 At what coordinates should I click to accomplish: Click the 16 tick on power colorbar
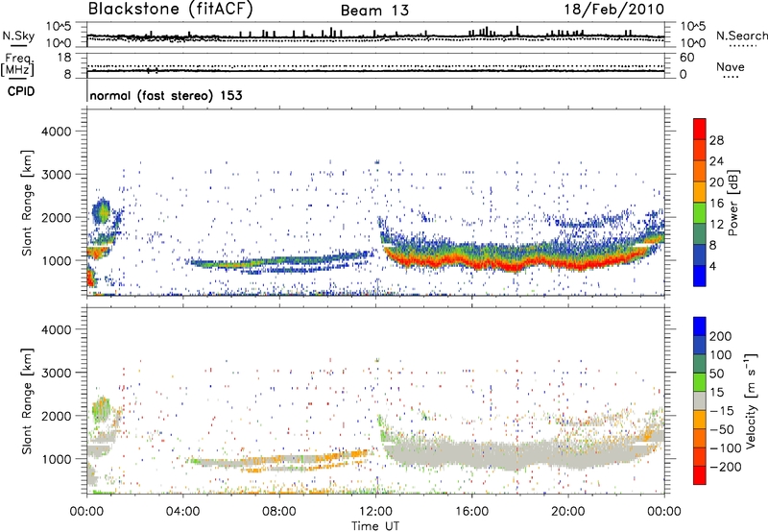point(716,204)
